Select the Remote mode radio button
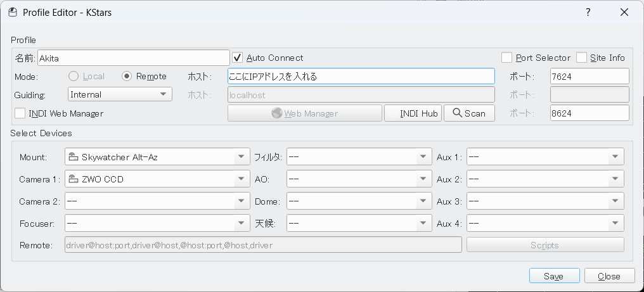644x292 pixels. (127, 76)
